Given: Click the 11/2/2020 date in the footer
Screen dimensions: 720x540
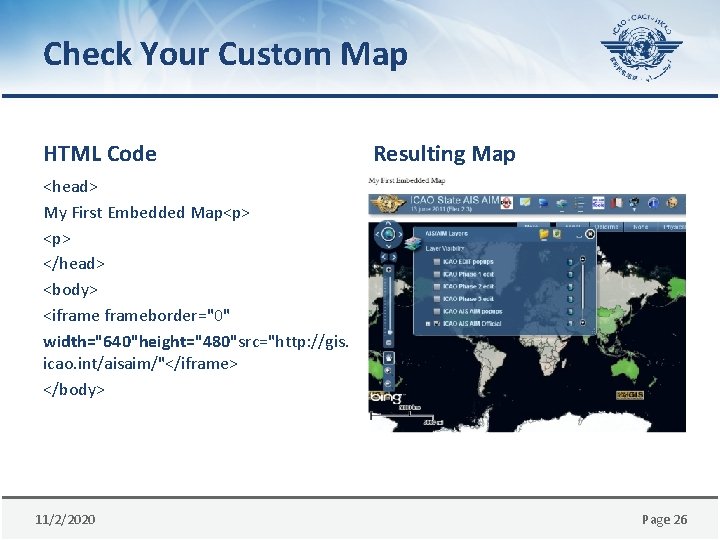Looking at the screenshot, I should 65,519.
